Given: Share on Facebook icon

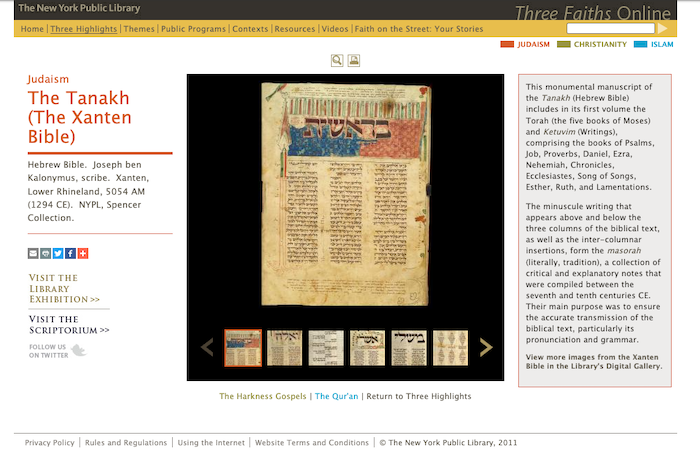Looking at the screenshot, I should click(x=71, y=254).
